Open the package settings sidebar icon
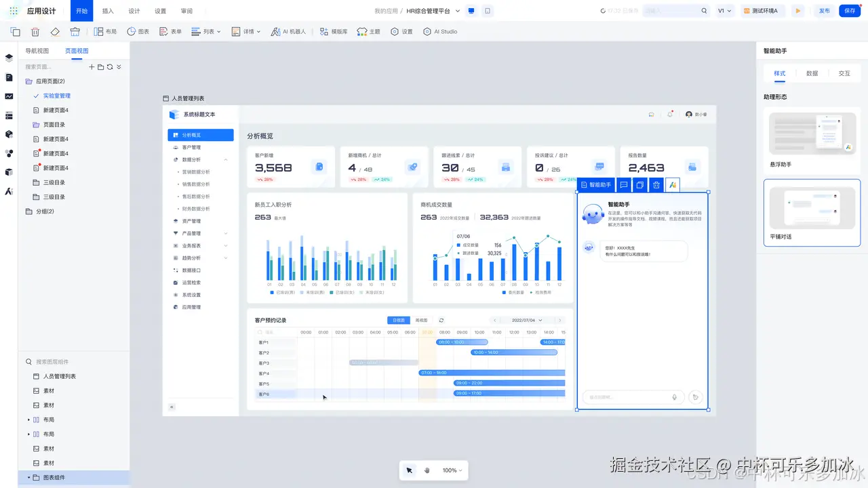Screen dimensions: 868x488 (x=9, y=134)
